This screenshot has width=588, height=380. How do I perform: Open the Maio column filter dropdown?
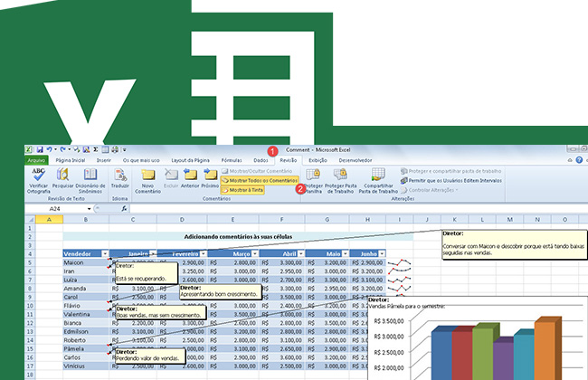(346, 254)
